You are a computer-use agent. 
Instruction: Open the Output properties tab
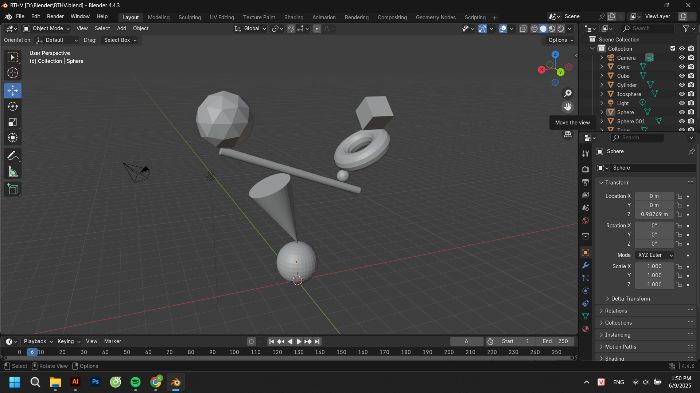[x=586, y=182]
